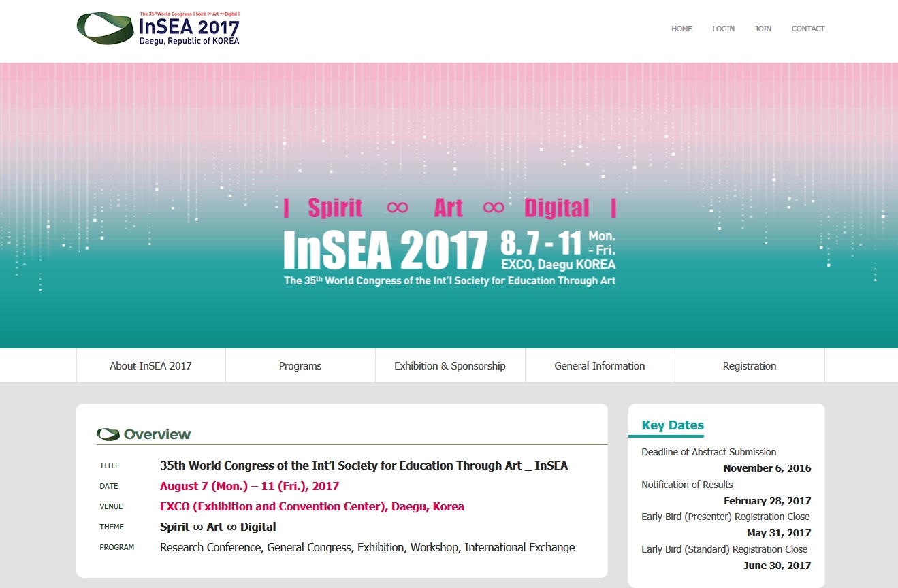This screenshot has width=898, height=588.
Task: Click the 'November 6, 2016' date
Action: [x=767, y=468]
